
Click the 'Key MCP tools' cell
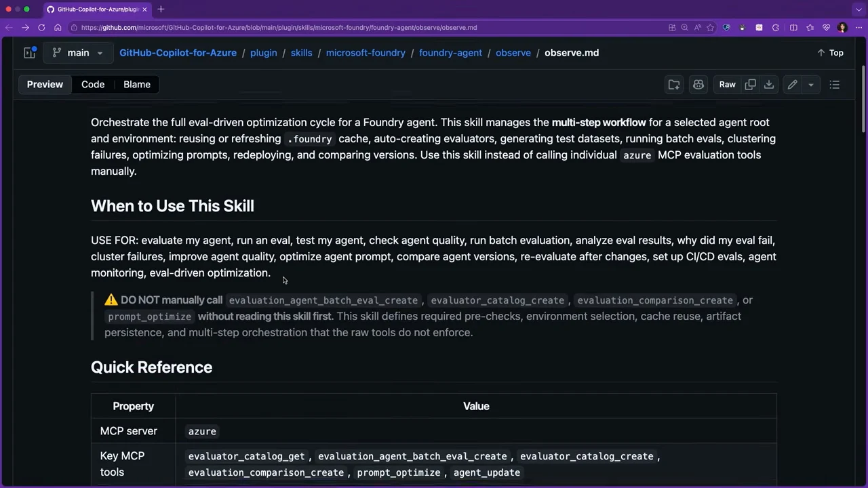(x=133, y=464)
